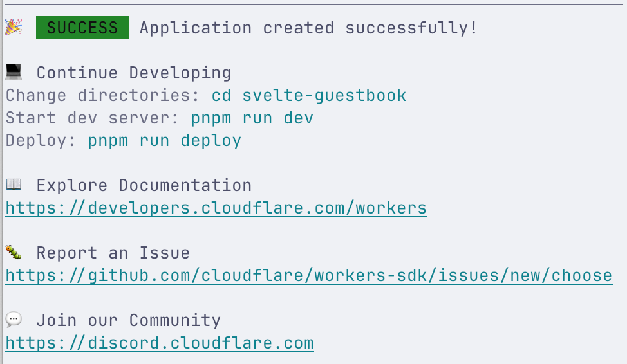
Task: Click the speech bubble emoji icon
Action: [x=14, y=320]
